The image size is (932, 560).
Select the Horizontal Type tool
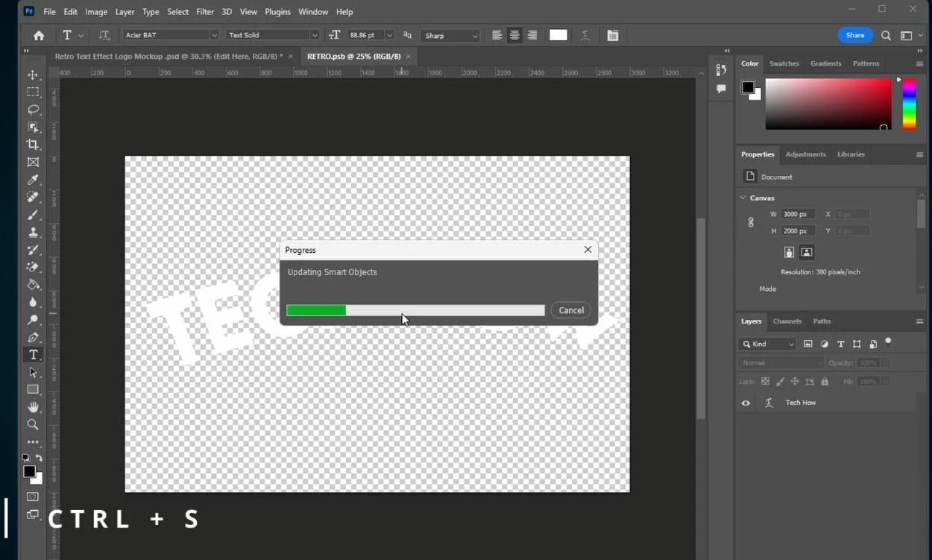click(33, 355)
